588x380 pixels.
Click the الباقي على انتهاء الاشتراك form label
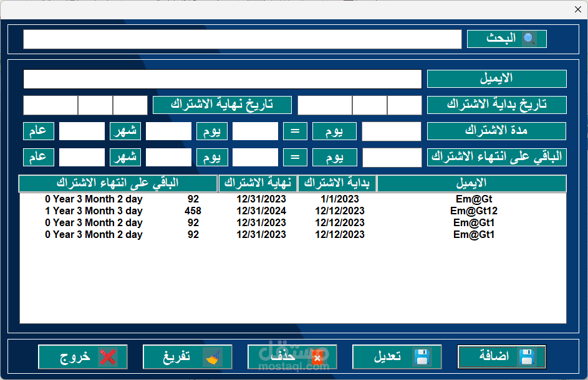pos(496,158)
